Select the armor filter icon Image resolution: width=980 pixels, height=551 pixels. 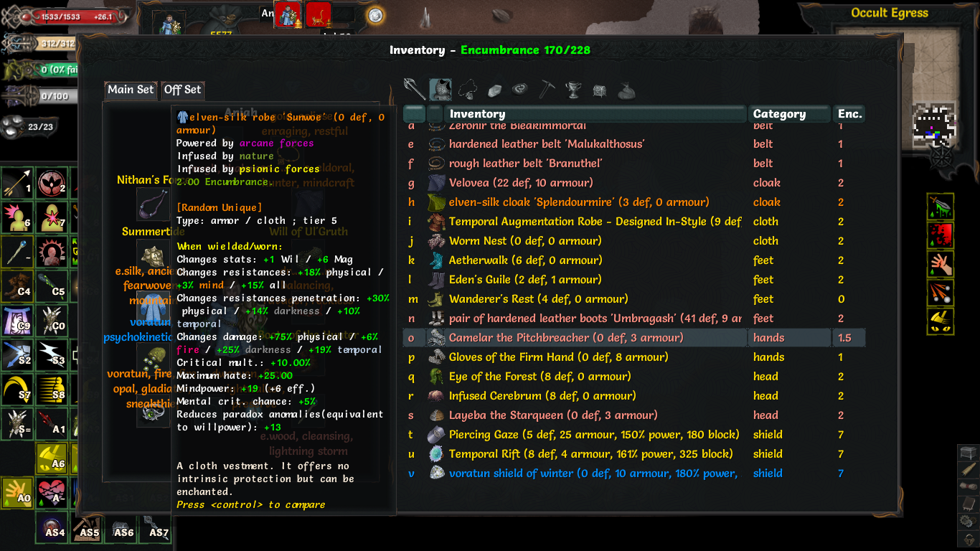440,89
